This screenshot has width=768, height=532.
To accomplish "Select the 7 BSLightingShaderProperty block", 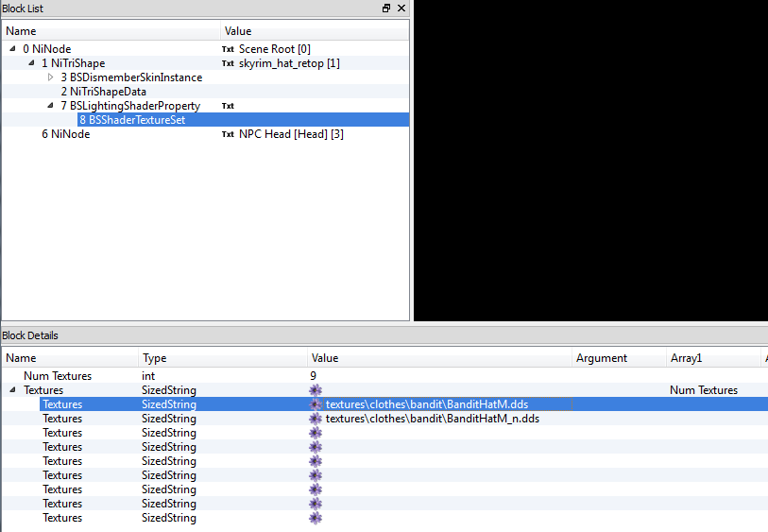I will click(130, 106).
